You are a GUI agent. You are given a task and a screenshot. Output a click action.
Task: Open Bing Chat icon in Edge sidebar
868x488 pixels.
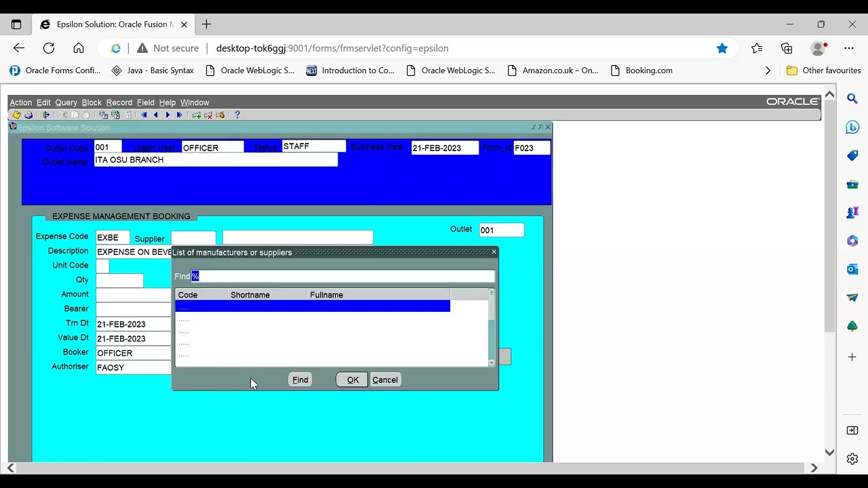852,127
